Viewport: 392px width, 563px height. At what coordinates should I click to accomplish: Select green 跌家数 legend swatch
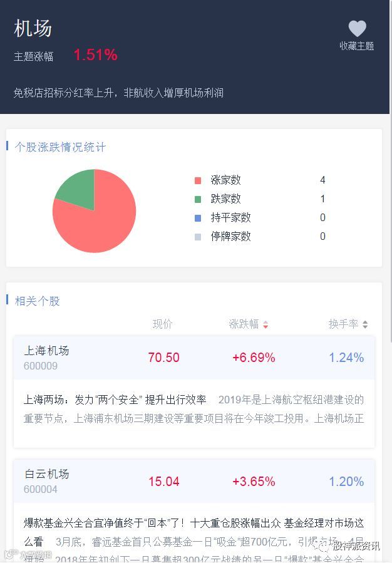pyautogui.click(x=198, y=199)
